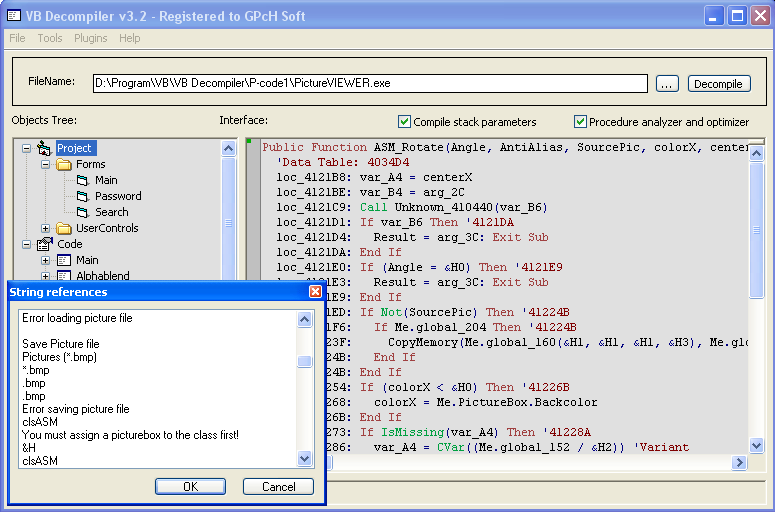Click the FileName path input field
This screenshot has width=775, height=512.
370,83
